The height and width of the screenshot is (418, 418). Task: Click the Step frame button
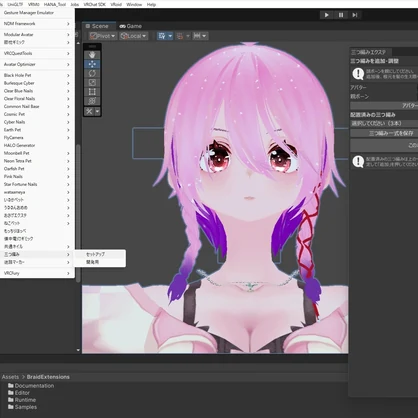click(355, 15)
